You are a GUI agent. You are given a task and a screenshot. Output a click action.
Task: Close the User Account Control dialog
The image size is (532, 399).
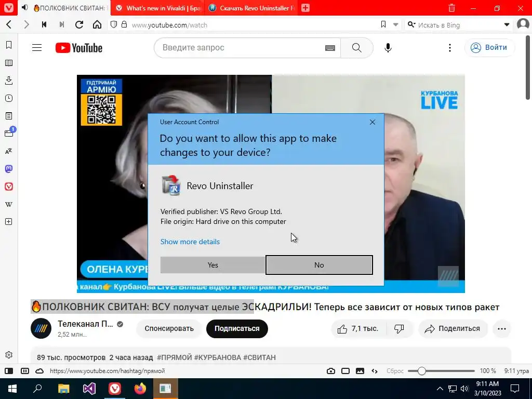pos(372,122)
